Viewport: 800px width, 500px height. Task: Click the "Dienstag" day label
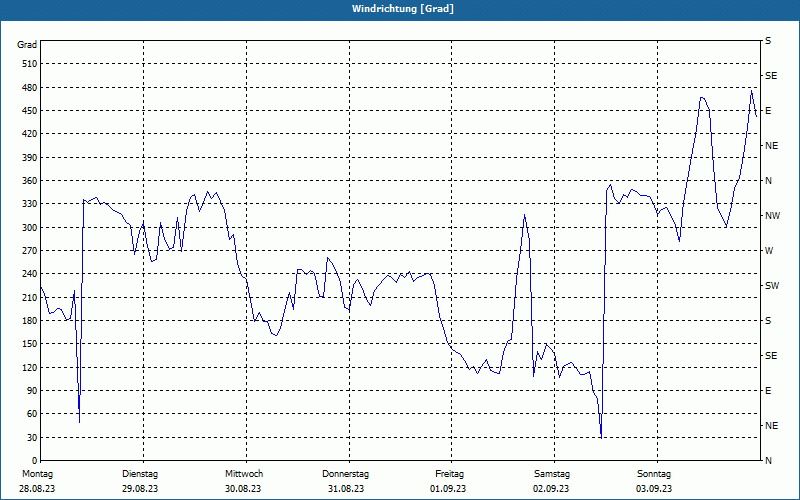click(140, 474)
